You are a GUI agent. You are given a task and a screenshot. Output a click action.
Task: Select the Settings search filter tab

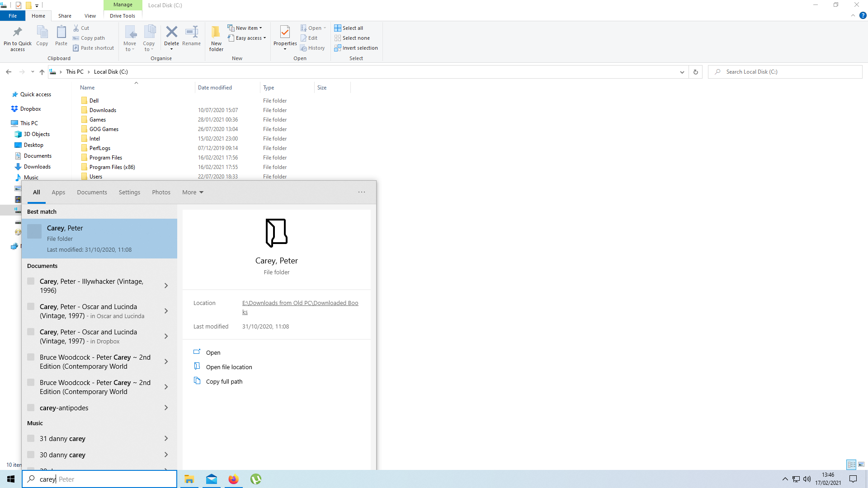129,192
